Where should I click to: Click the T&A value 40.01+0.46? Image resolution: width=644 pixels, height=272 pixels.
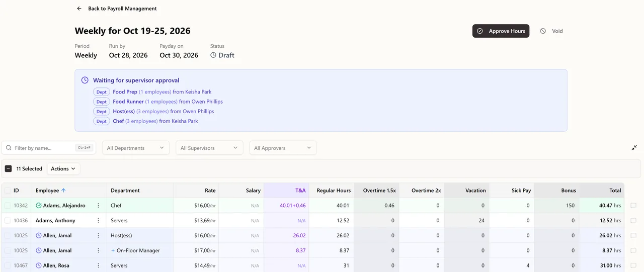pyautogui.click(x=292, y=206)
